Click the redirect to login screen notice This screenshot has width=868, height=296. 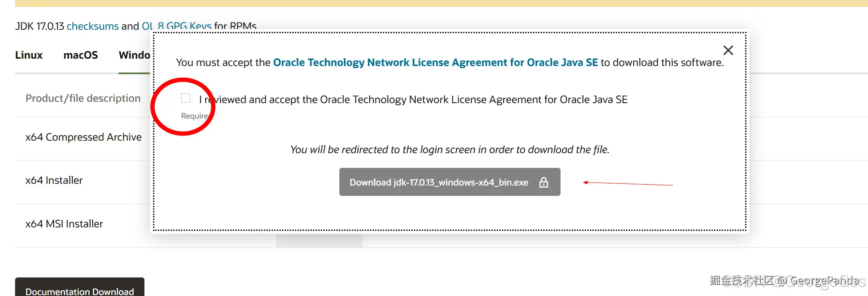click(x=450, y=150)
